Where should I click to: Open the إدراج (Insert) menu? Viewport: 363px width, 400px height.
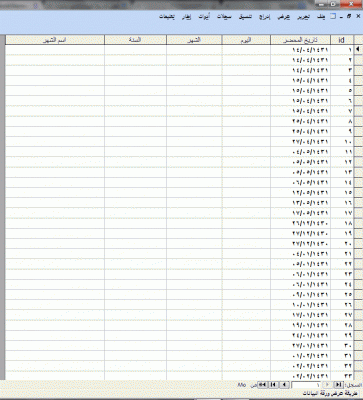point(265,17)
